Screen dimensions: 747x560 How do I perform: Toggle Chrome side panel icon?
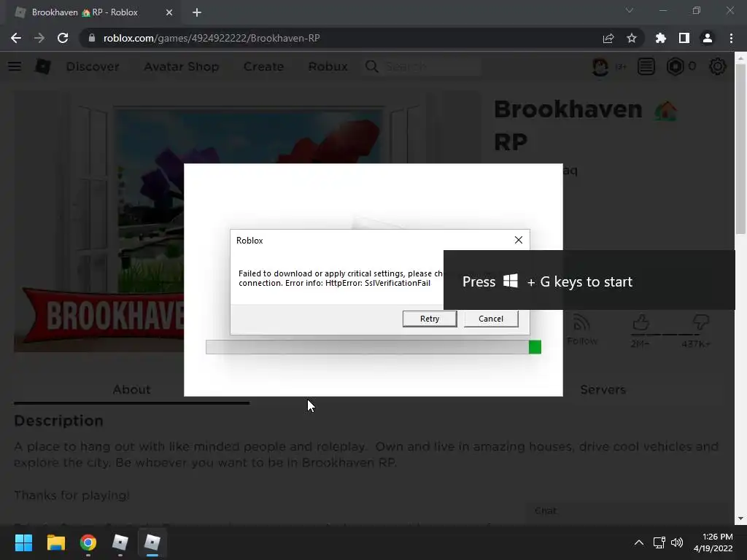[x=684, y=38]
